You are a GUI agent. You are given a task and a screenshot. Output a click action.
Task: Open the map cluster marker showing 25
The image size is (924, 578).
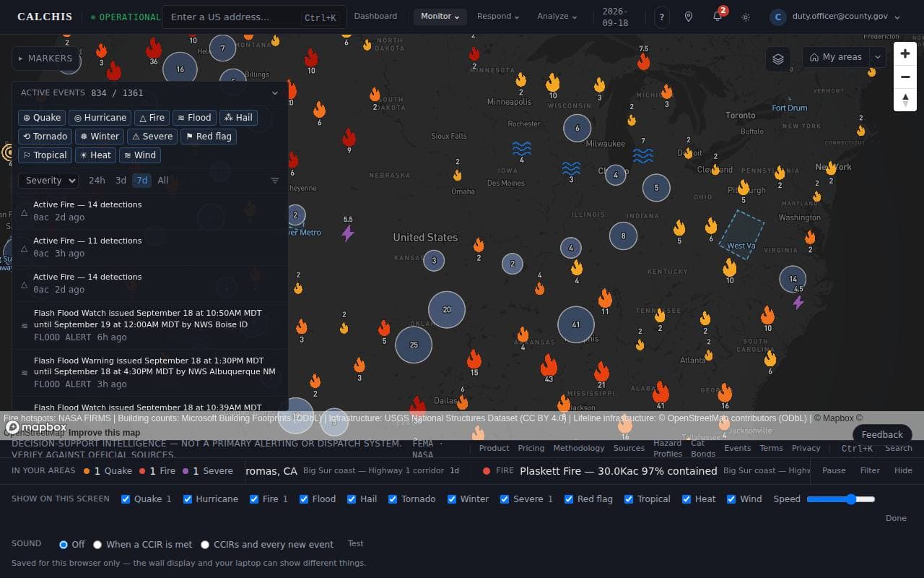[x=414, y=345]
